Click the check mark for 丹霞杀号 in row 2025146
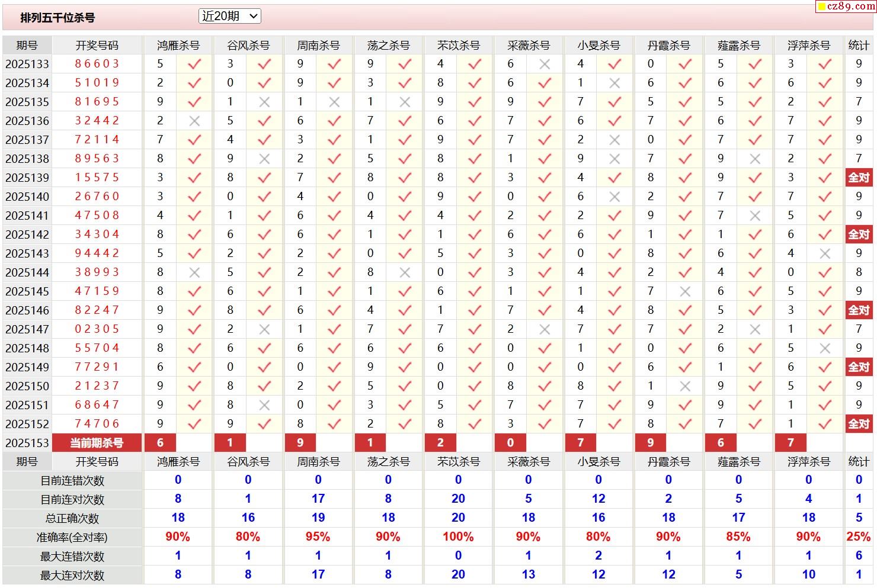877x588 pixels. [x=685, y=310]
